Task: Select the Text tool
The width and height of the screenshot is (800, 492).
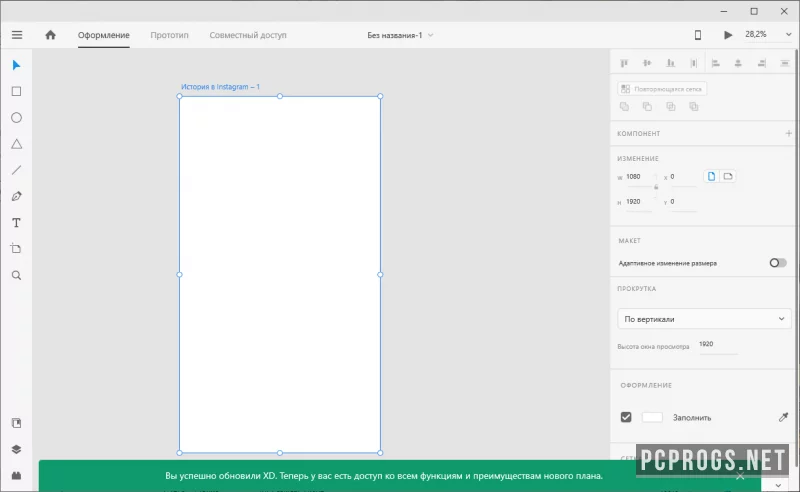Action: 16,223
